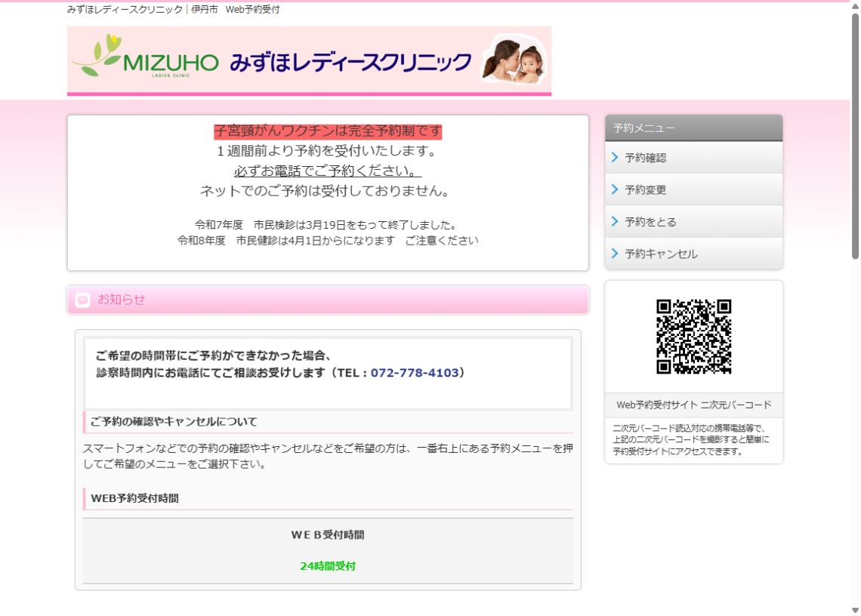Click the mother and baby photo

click(514, 60)
